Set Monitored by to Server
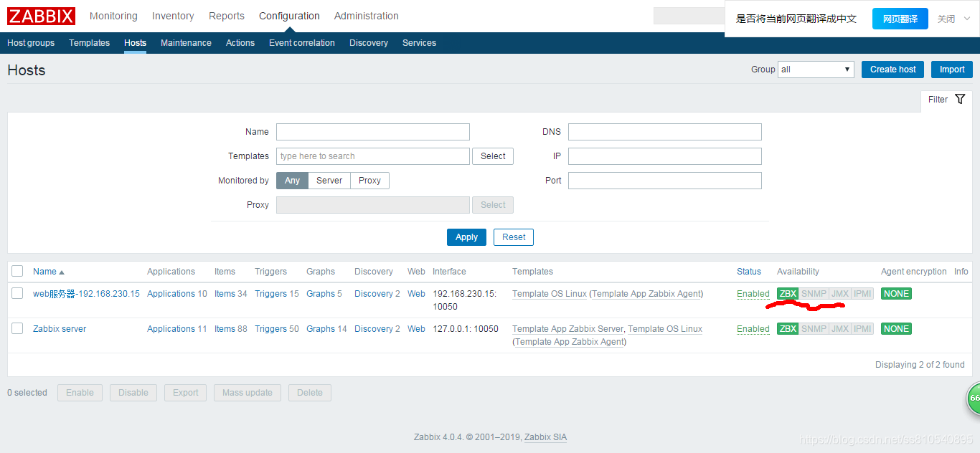The height and width of the screenshot is (453, 980). pyautogui.click(x=329, y=181)
